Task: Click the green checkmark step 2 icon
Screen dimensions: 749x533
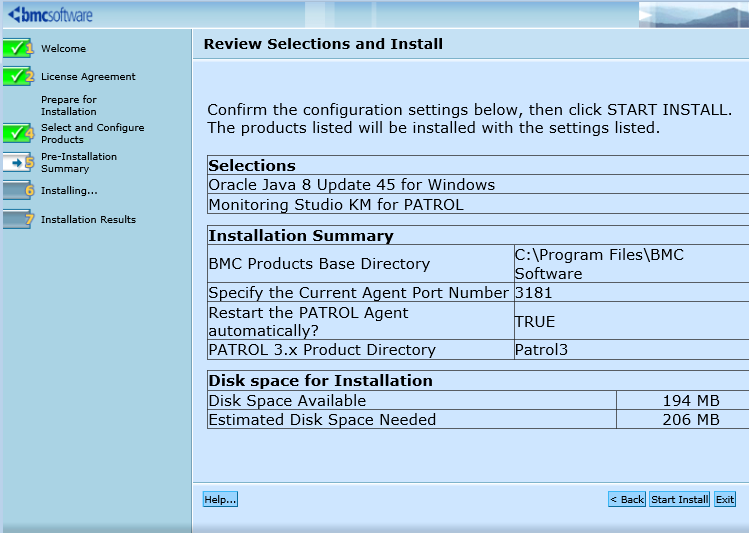Action: (x=18, y=76)
